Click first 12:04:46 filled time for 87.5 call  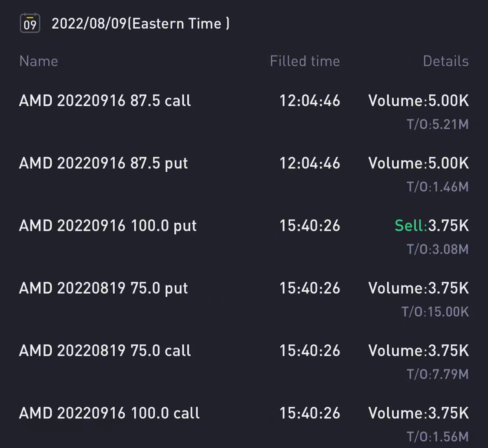310,101
